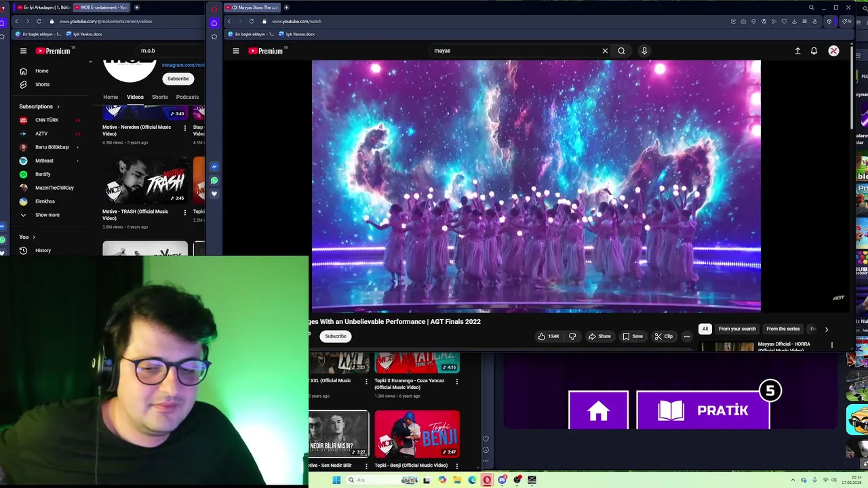
Task: Select the 'All' related-videos chip
Action: click(x=705, y=329)
